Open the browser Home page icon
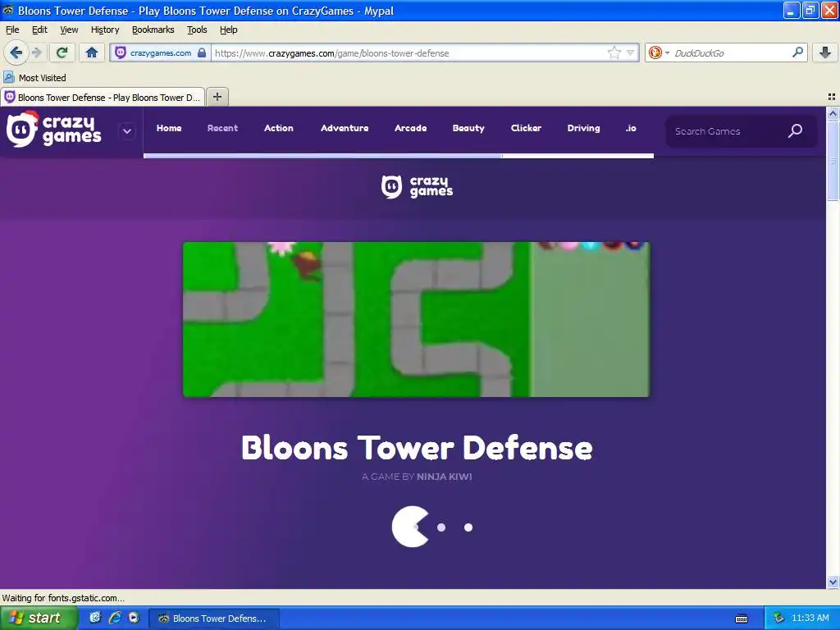The width and height of the screenshot is (840, 630). [x=92, y=52]
